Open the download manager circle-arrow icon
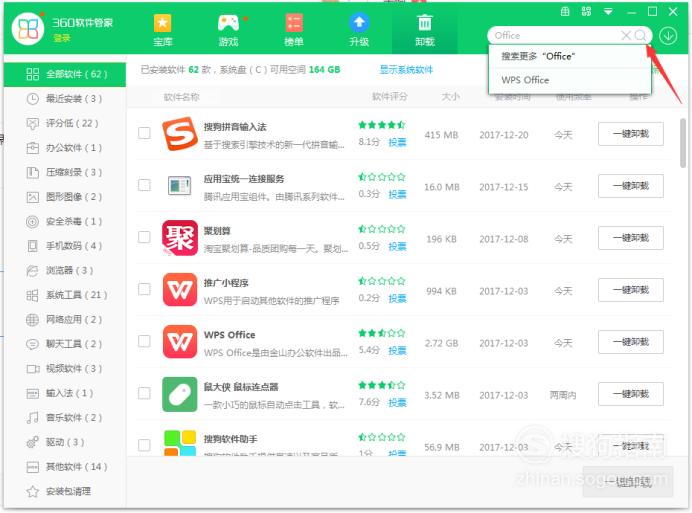 coord(668,36)
